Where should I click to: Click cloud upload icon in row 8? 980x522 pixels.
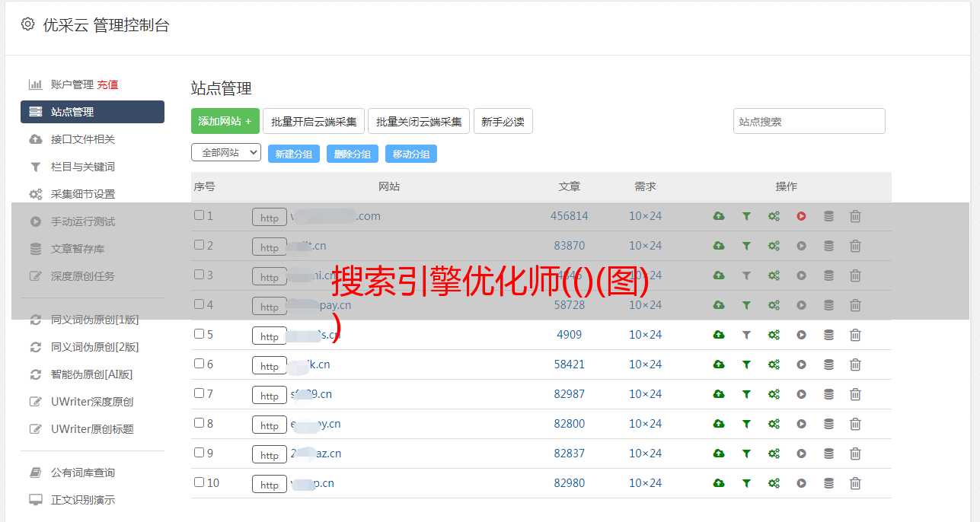(x=719, y=424)
